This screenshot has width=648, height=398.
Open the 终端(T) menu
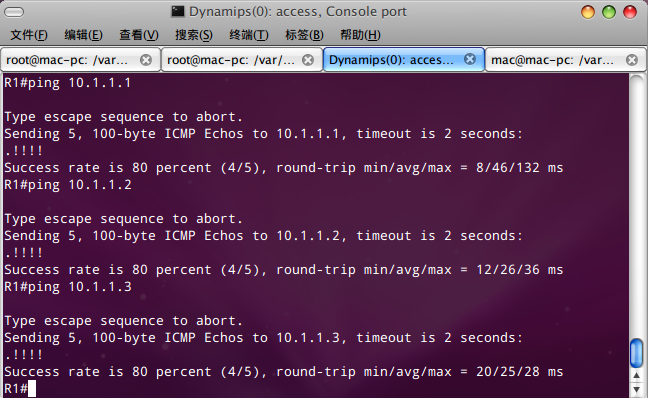pos(249,35)
